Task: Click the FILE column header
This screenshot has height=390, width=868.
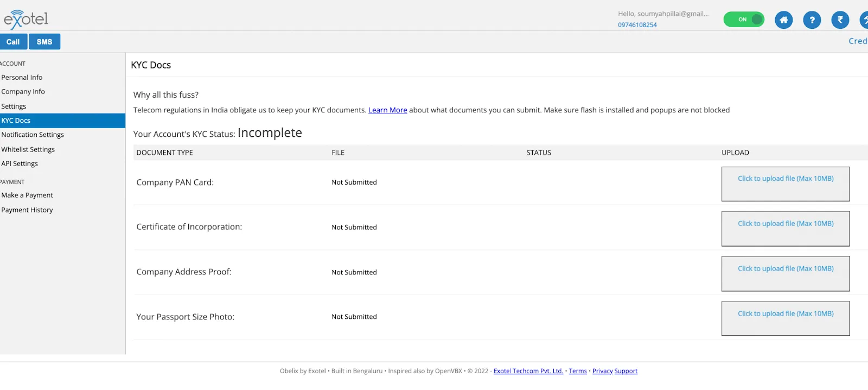Action: tap(338, 153)
